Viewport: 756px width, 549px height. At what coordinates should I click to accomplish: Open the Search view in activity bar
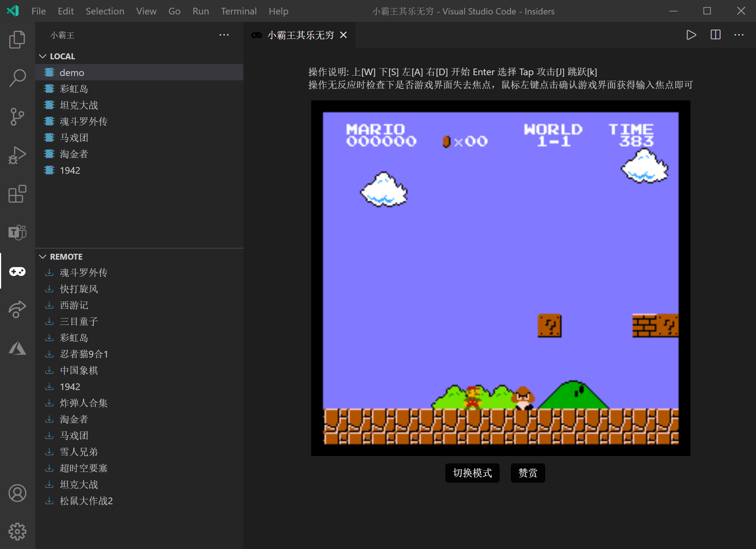click(17, 78)
